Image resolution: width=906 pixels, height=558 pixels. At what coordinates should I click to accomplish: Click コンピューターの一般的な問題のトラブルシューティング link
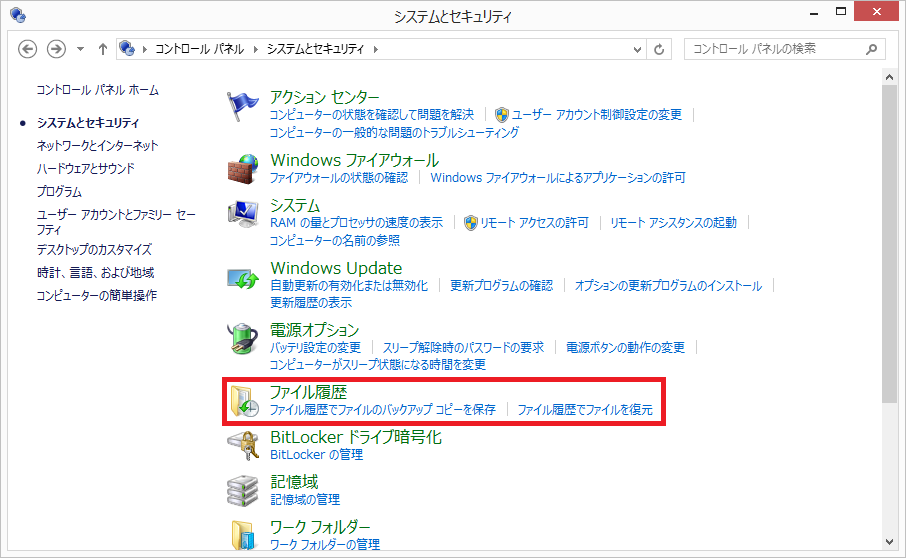click(x=394, y=133)
